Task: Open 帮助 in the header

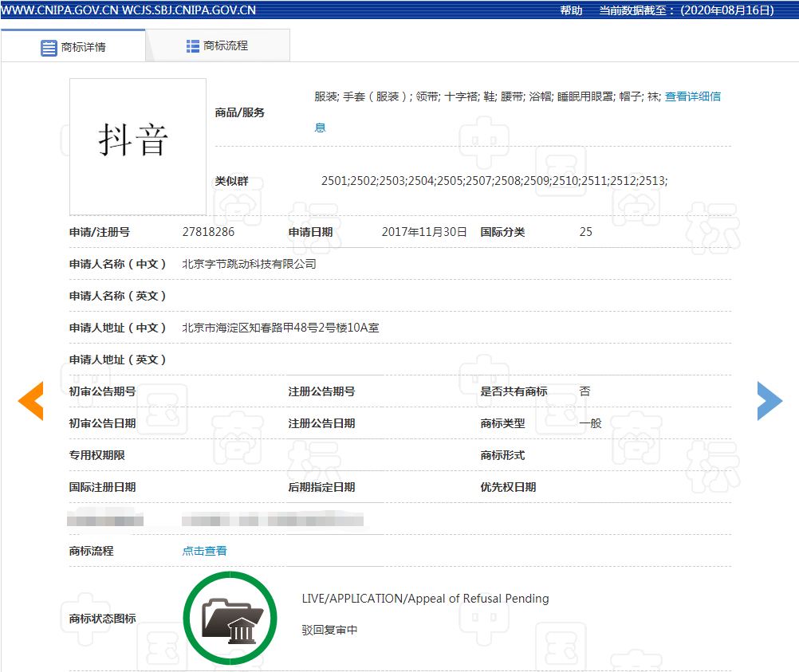Action: pyautogui.click(x=571, y=10)
